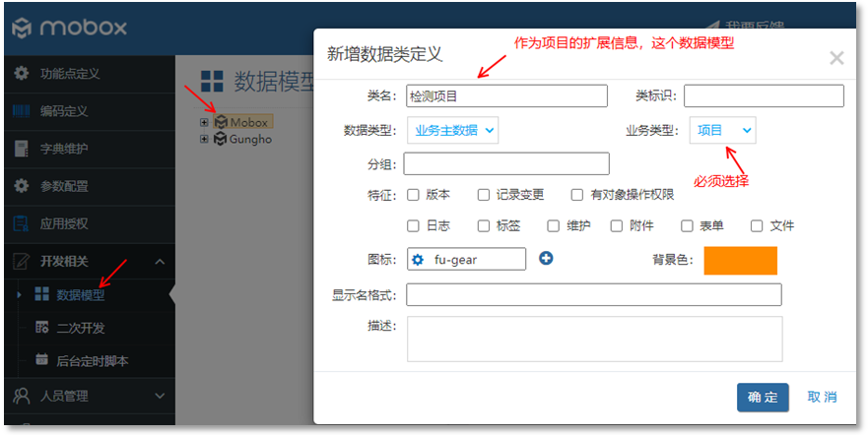The width and height of the screenshot is (868, 435).
Task: Click the 确定 button
Action: tap(763, 397)
